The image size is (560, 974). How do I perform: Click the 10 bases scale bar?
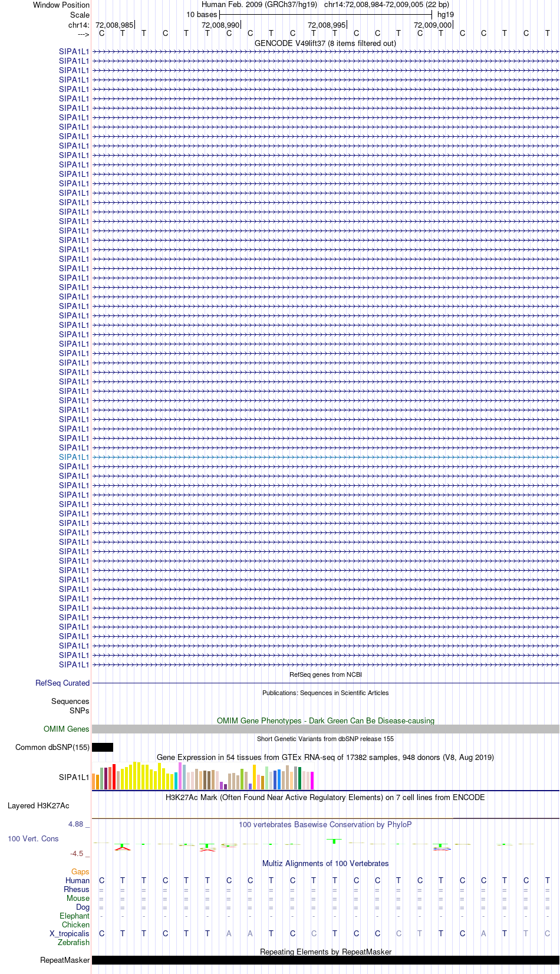click(x=325, y=15)
